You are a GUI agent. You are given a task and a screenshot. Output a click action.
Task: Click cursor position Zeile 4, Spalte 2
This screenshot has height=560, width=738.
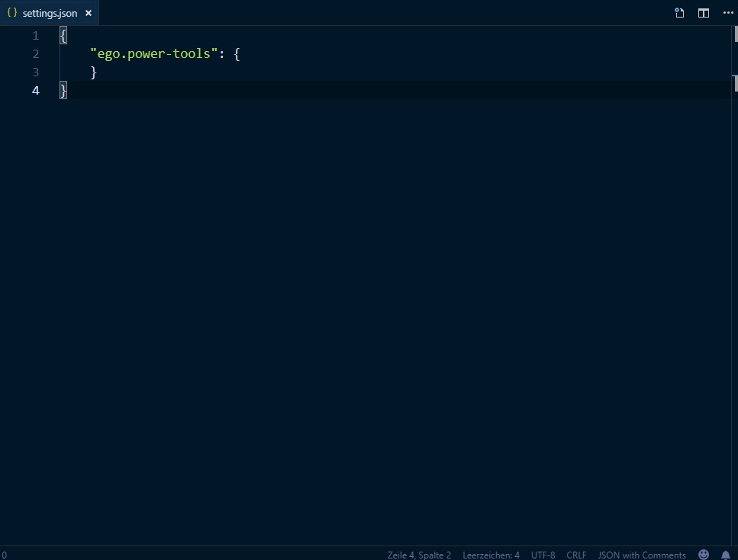coord(419,555)
